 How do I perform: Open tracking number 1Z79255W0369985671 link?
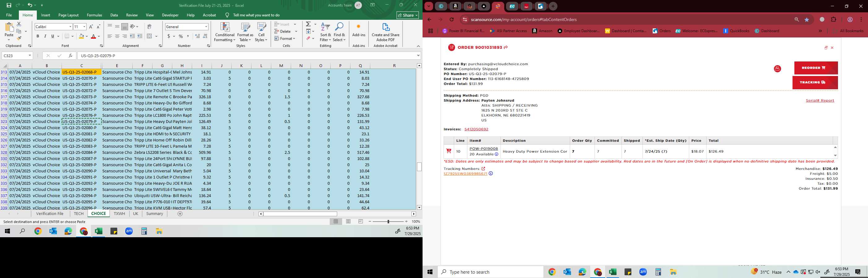click(465, 174)
